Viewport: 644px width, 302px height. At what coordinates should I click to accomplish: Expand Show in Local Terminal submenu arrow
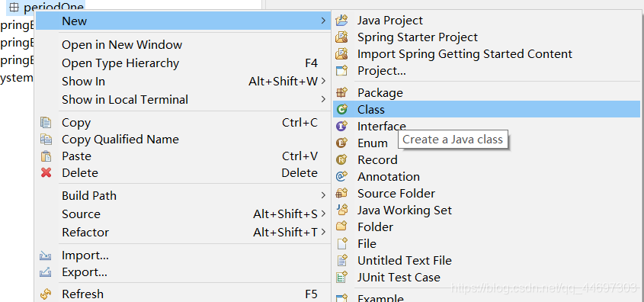click(323, 99)
